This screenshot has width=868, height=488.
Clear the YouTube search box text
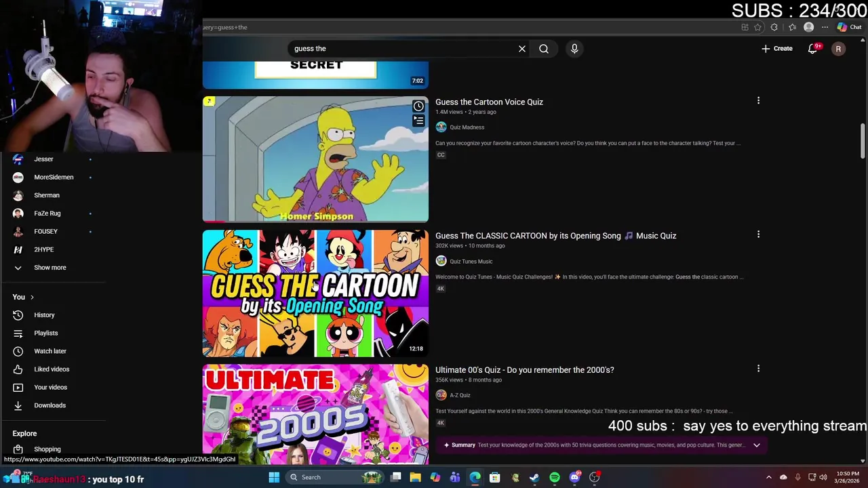pos(522,49)
